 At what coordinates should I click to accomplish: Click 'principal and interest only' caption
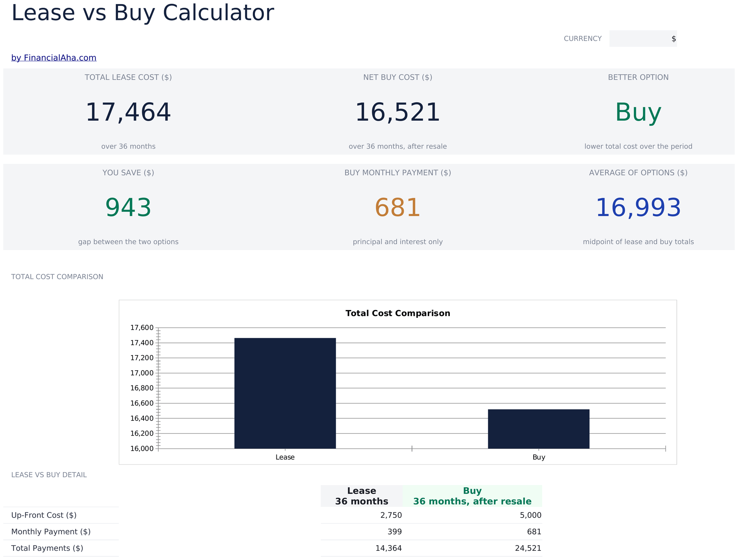point(398,242)
